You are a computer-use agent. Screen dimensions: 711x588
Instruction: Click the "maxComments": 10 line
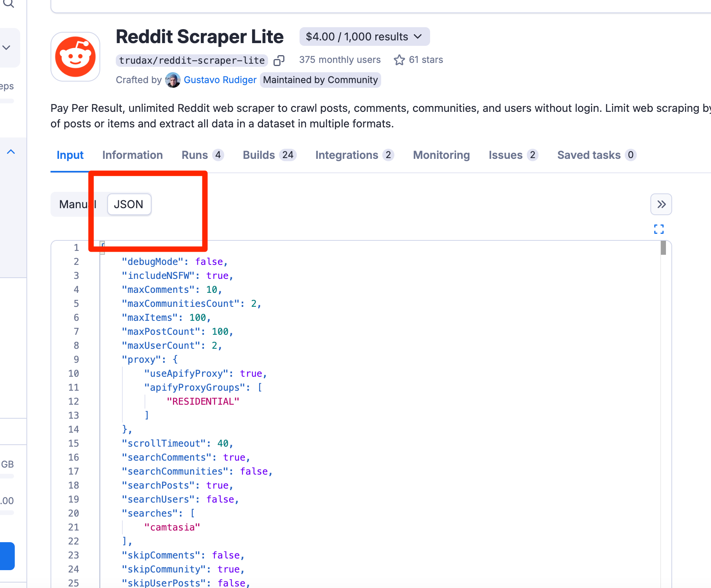(172, 290)
